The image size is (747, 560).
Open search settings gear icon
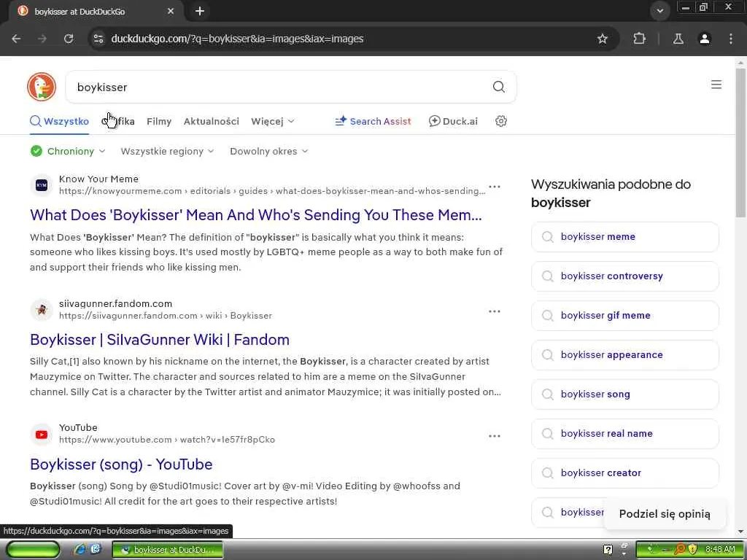(x=500, y=121)
